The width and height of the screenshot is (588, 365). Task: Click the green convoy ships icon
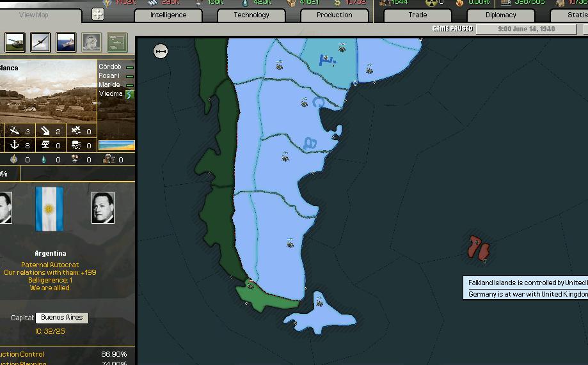(116, 43)
